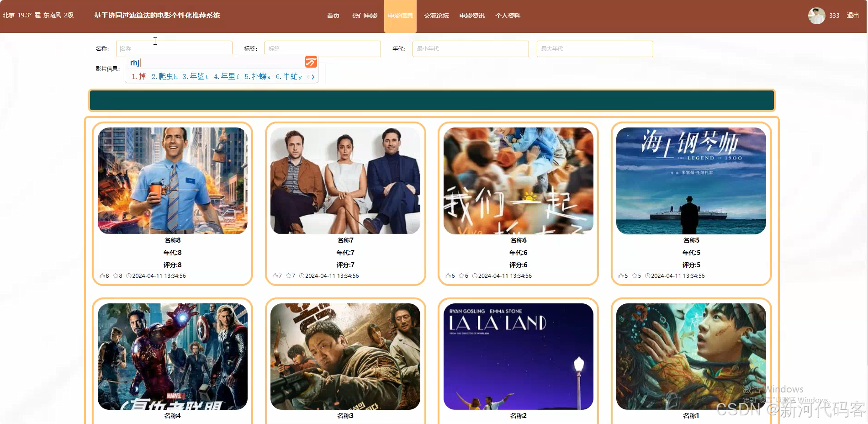Click the star favorite icon on the 名称8 card
The image size is (868, 424).
click(116, 276)
